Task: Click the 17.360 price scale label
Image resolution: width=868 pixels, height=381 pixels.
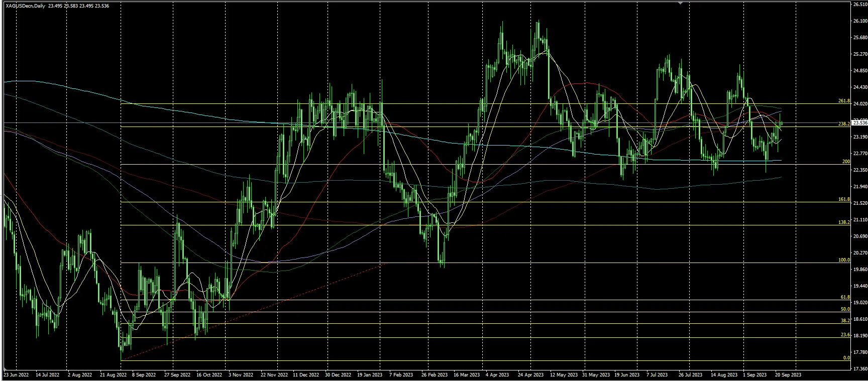Action: [860, 368]
